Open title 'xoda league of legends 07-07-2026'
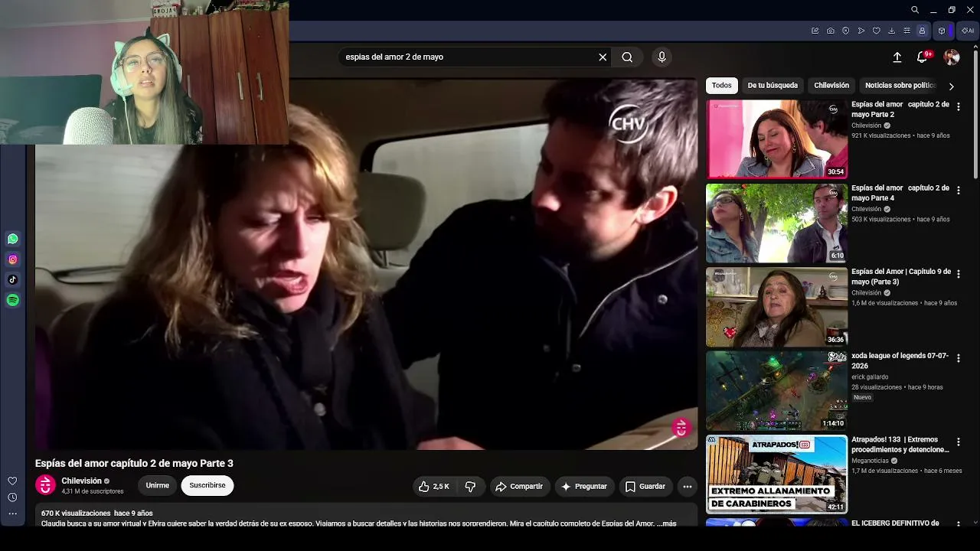The image size is (980, 551). pos(900,360)
